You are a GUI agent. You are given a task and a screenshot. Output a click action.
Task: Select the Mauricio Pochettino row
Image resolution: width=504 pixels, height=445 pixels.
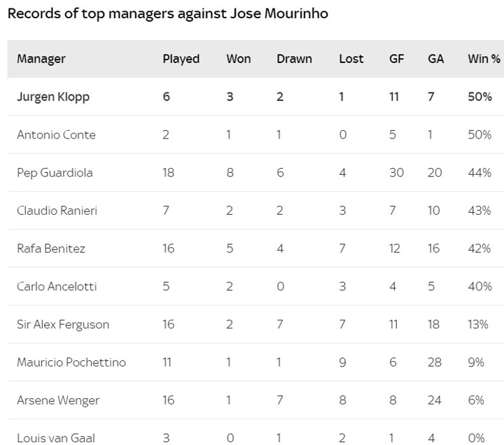[255, 362]
